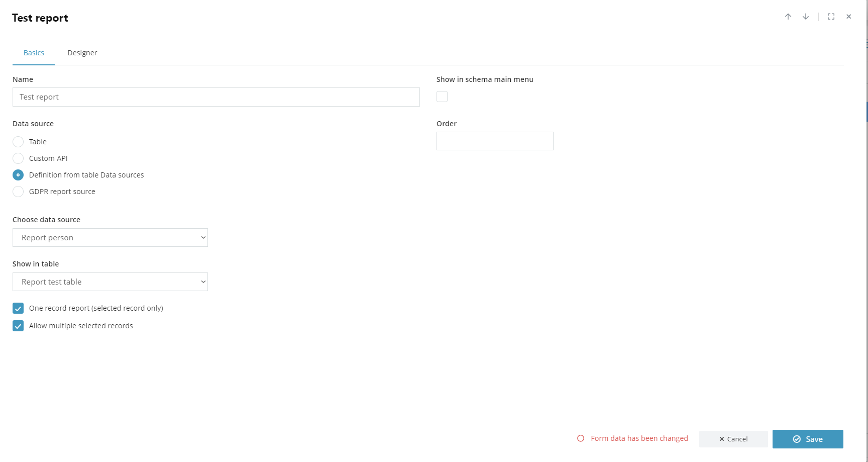868x462 pixels.
Task: Select Table as data source
Action: pyautogui.click(x=18, y=142)
